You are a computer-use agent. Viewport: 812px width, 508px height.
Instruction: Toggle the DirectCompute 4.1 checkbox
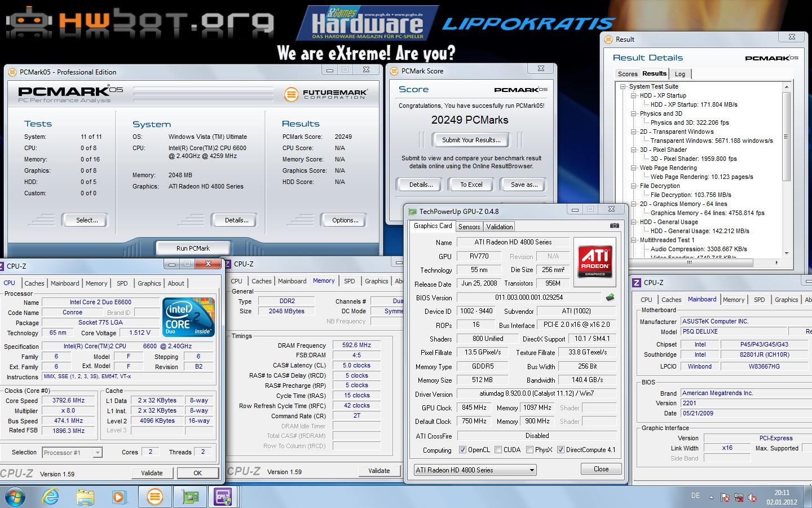coord(561,450)
